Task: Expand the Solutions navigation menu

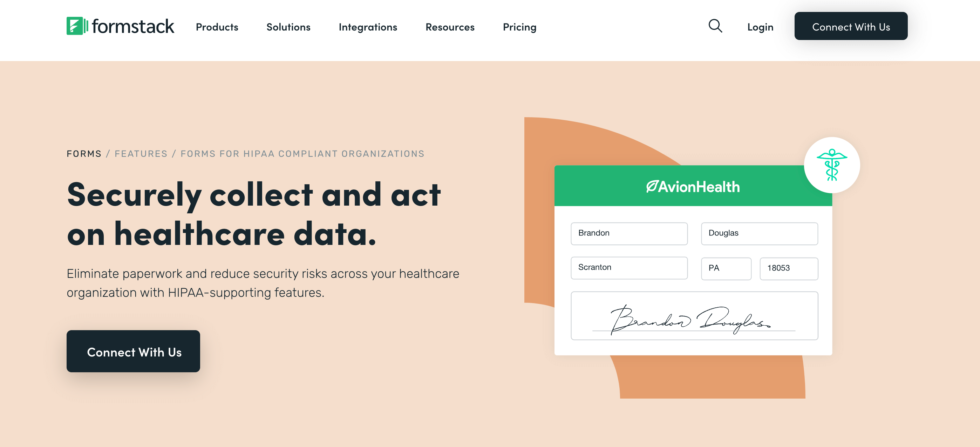Action: (x=288, y=26)
